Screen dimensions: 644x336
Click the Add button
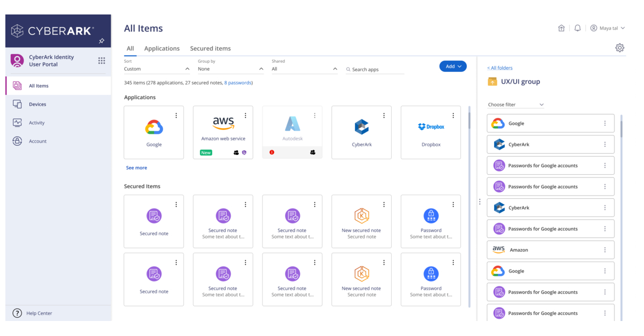click(x=453, y=66)
